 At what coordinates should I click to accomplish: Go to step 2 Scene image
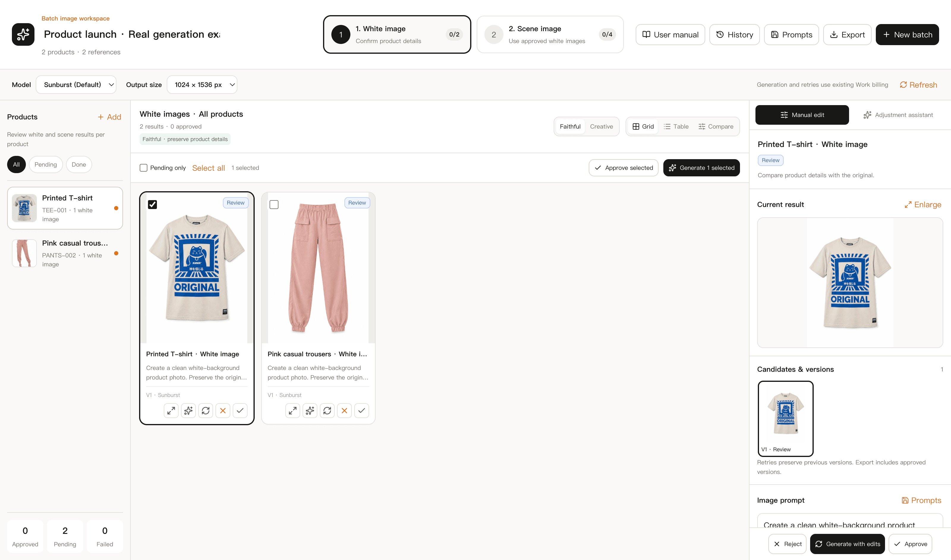(x=550, y=34)
